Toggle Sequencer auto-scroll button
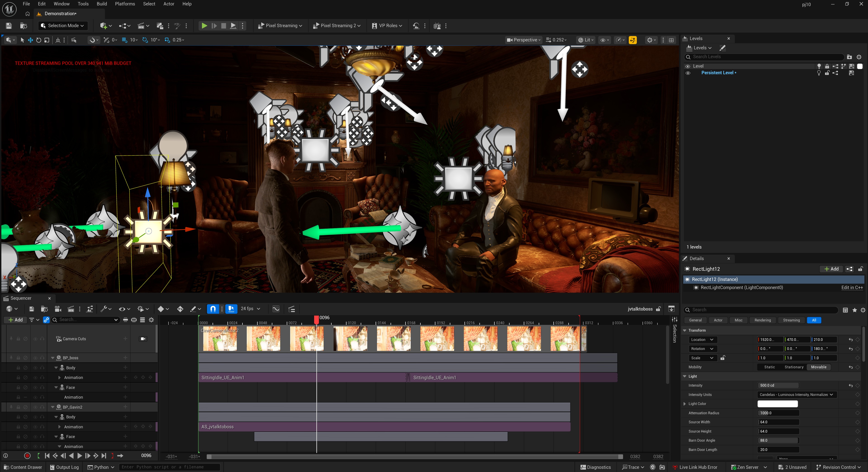The image size is (868, 472). [x=231, y=309]
